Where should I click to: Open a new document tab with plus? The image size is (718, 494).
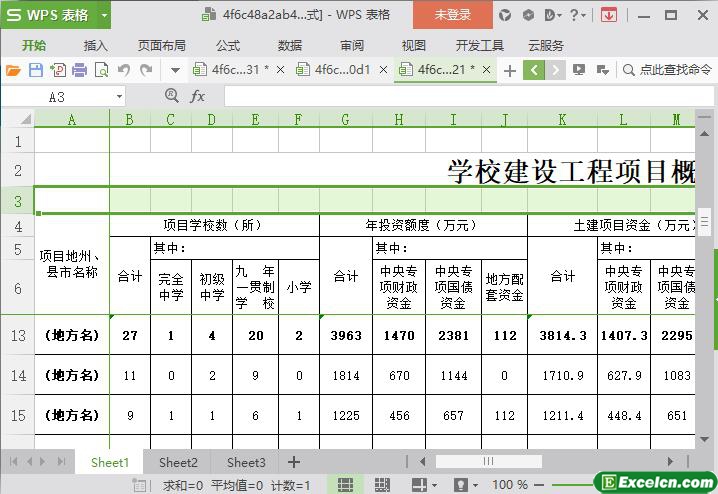click(510, 70)
